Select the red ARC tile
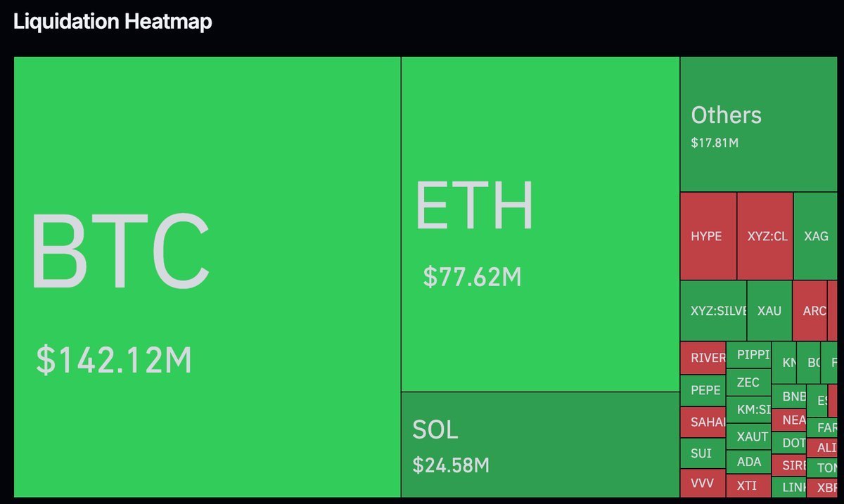This screenshot has height=504, width=844. [x=814, y=311]
